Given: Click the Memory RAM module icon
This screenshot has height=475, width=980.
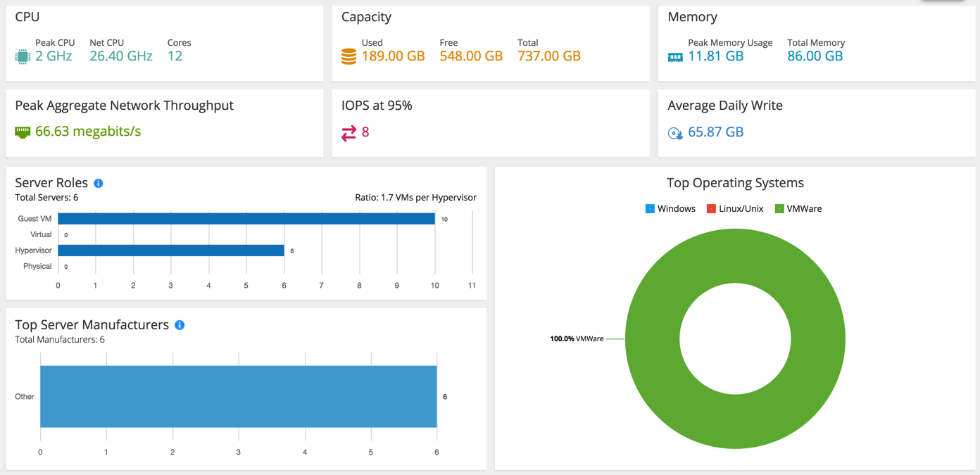Looking at the screenshot, I should 676,56.
